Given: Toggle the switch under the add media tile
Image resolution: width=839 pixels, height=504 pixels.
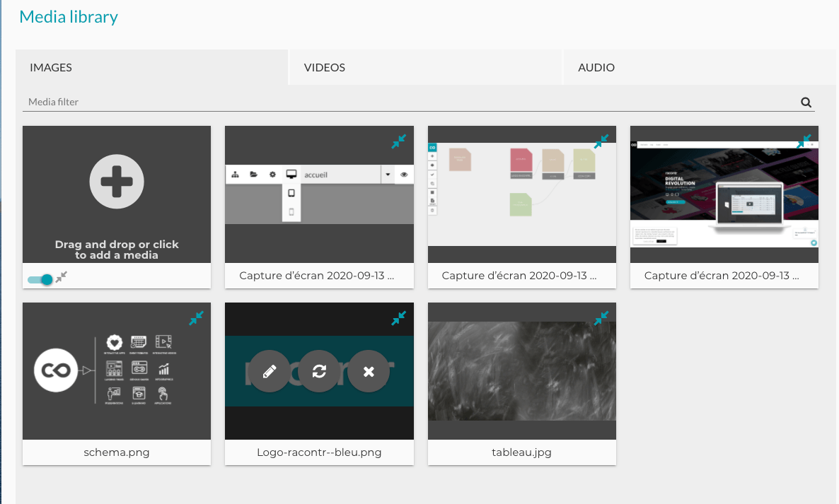Looking at the screenshot, I should coord(40,279).
